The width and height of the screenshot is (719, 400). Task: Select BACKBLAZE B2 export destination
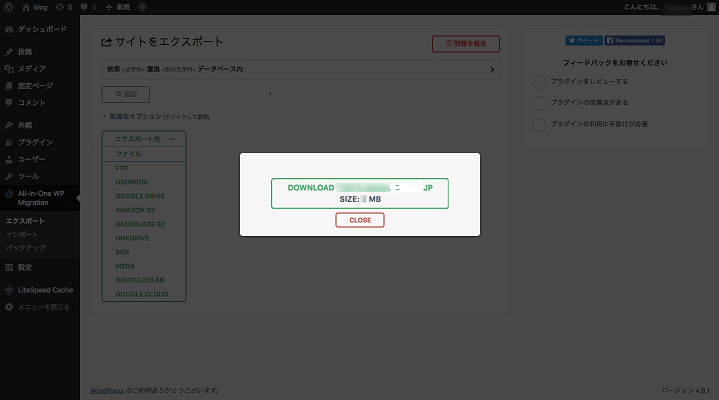tap(140, 224)
